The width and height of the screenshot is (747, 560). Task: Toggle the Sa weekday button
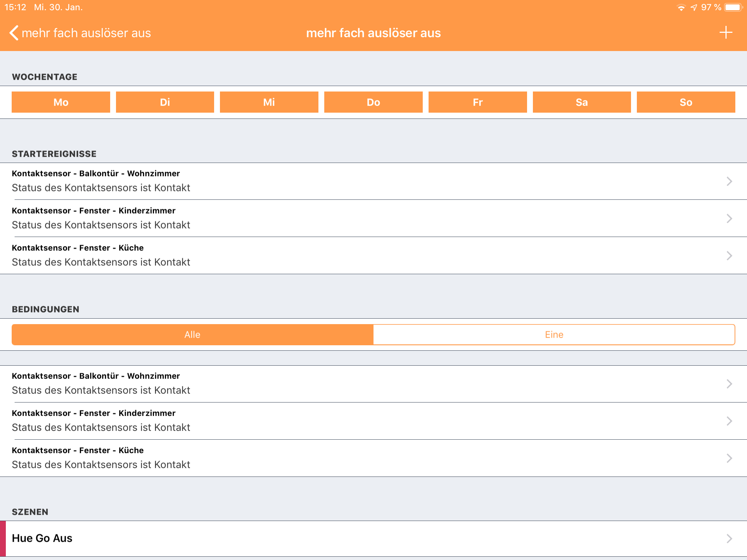tap(582, 102)
